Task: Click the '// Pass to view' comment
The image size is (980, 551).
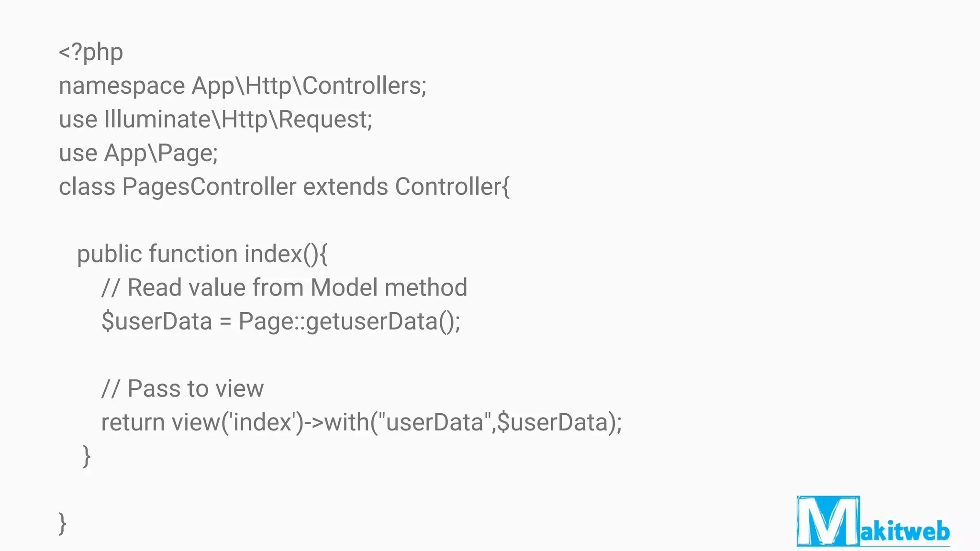Action: pyautogui.click(x=182, y=389)
